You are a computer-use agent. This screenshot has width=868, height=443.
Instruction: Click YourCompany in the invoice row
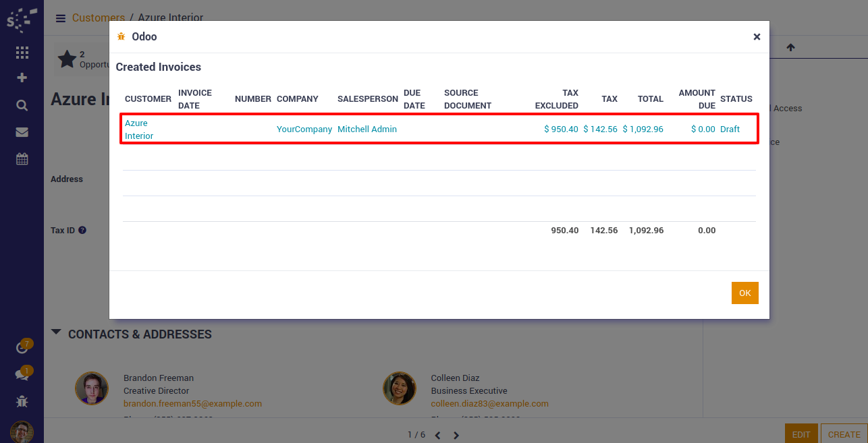pyautogui.click(x=304, y=129)
